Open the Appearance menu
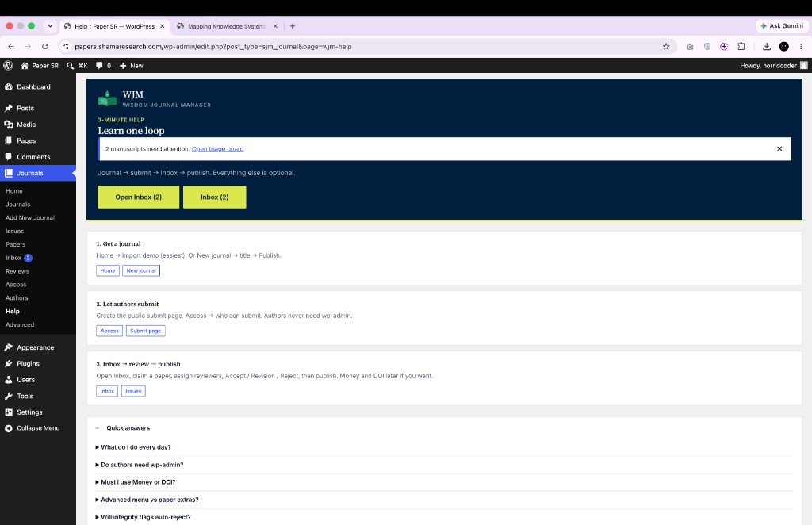The width and height of the screenshot is (812, 525). pyautogui.click(x=35, y=347)
